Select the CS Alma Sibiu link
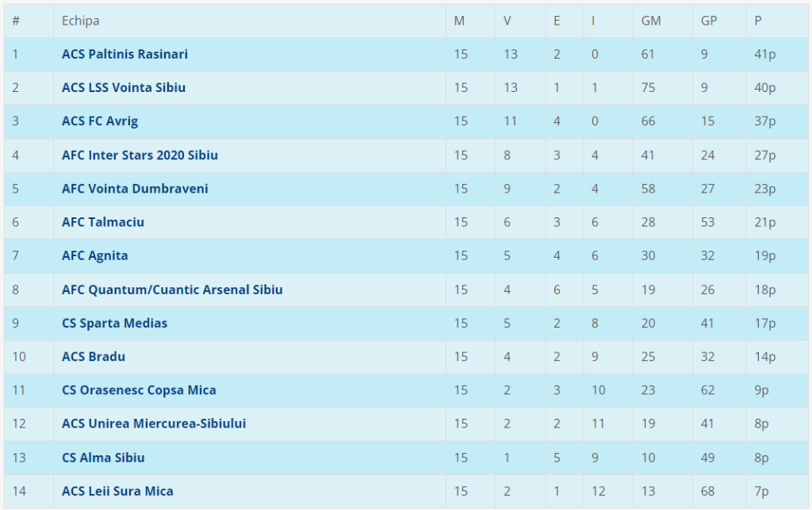This screenshot has height=510, width=812. (x=103, y=458)
